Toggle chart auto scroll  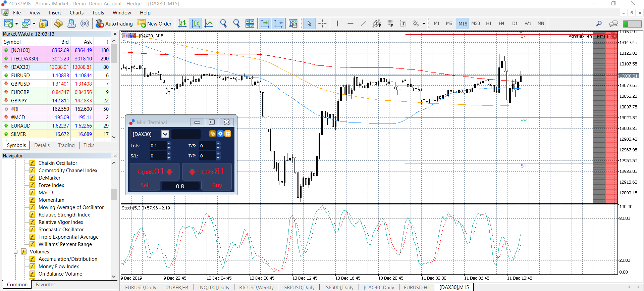point(265,23)
